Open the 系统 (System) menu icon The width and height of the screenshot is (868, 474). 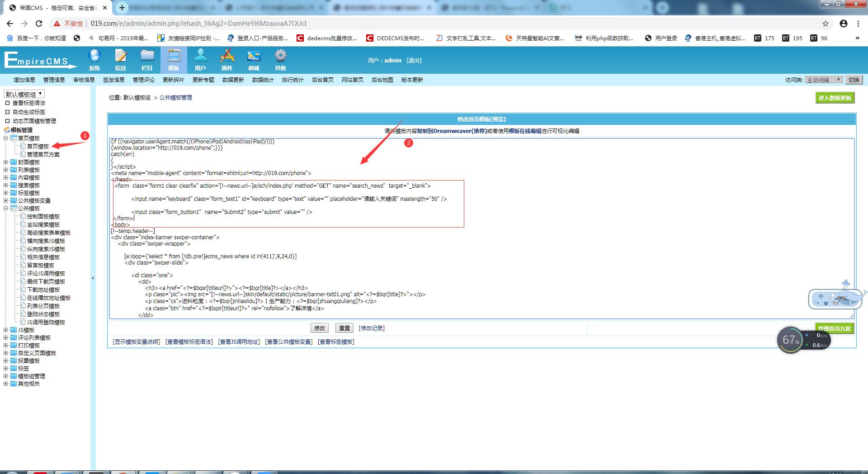pos(94,60)
